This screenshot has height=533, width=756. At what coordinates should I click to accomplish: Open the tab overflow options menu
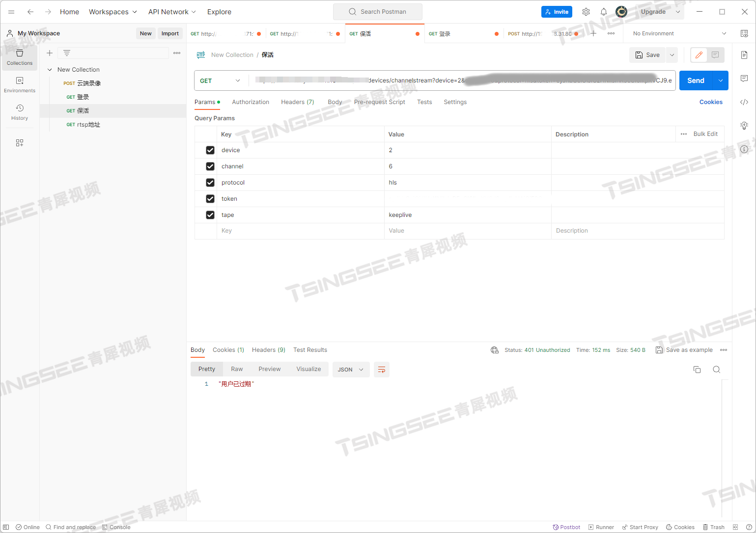[x=611, y=33]
